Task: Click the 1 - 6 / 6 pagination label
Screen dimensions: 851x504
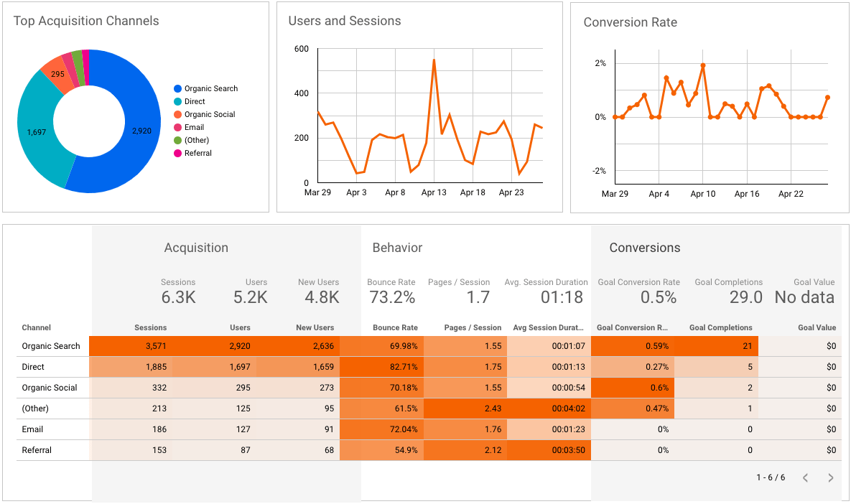Action: (x=770, y=477)
